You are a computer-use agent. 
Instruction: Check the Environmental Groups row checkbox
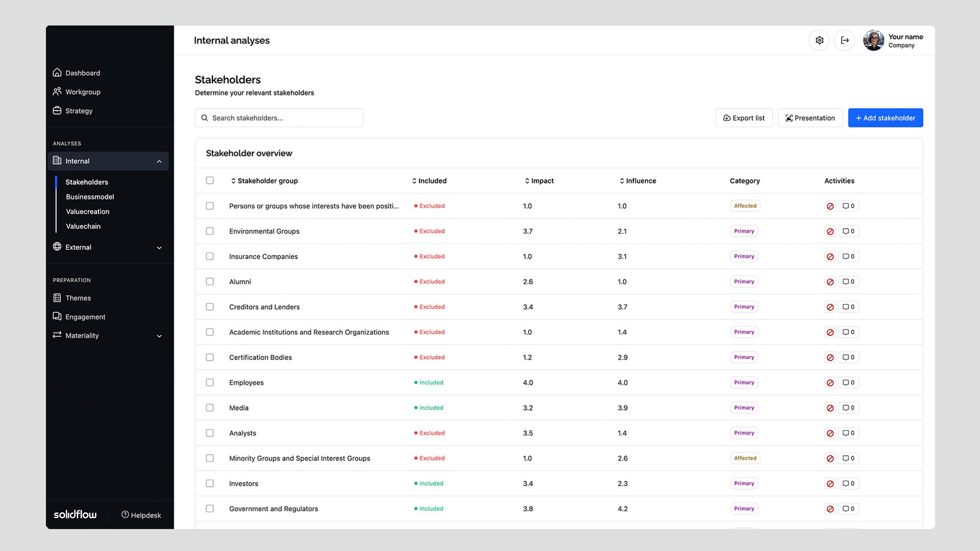point(210,231)
